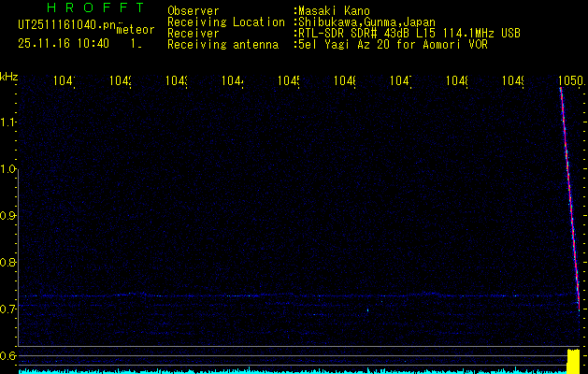588x374 pixels.
Task: Click the kHz axis unit label
Action: [9, 77]
